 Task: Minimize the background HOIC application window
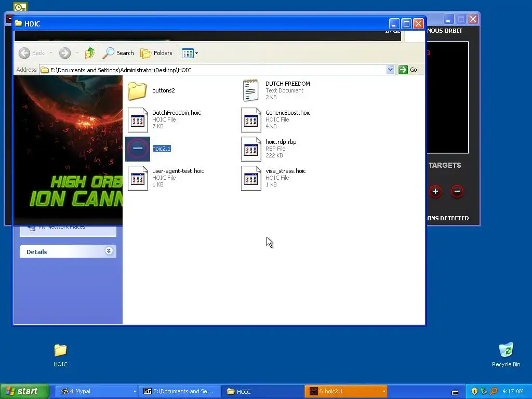pos(448,19)
